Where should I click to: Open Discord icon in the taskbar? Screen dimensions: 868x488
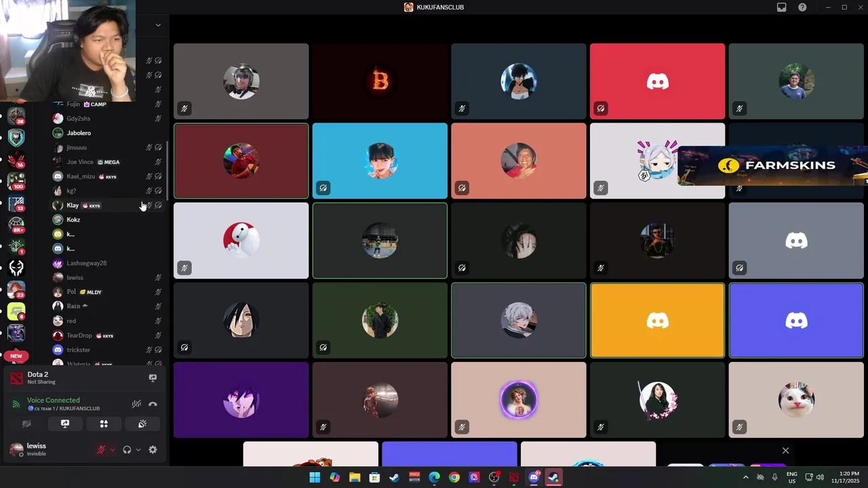pyautogui.click(x=534, y=477)
